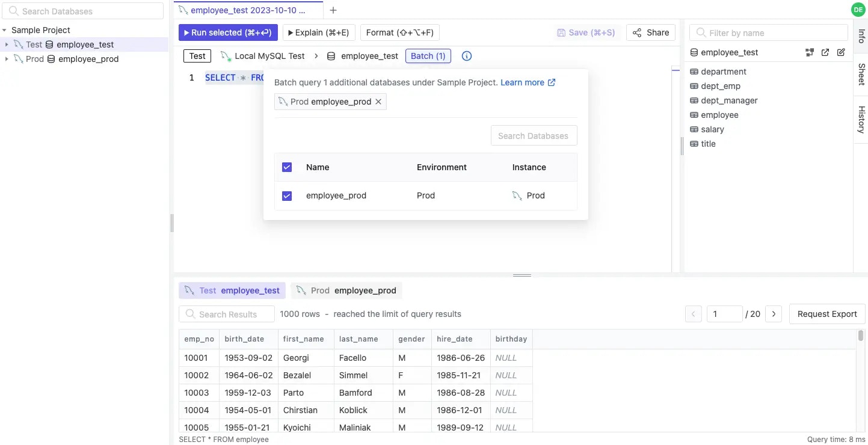
Task: Click the department table icon
Action: click(694, 72)
